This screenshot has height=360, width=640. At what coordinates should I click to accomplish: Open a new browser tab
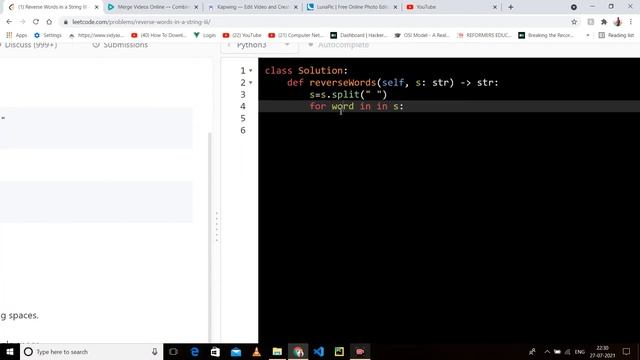pyautogui.click(x=511, y=7)
